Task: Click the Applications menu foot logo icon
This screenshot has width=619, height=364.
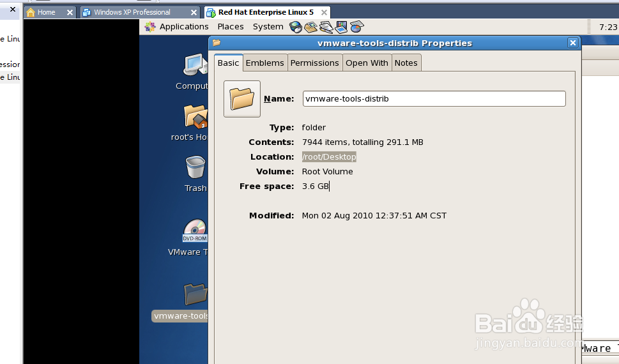Action: [150, 27]
